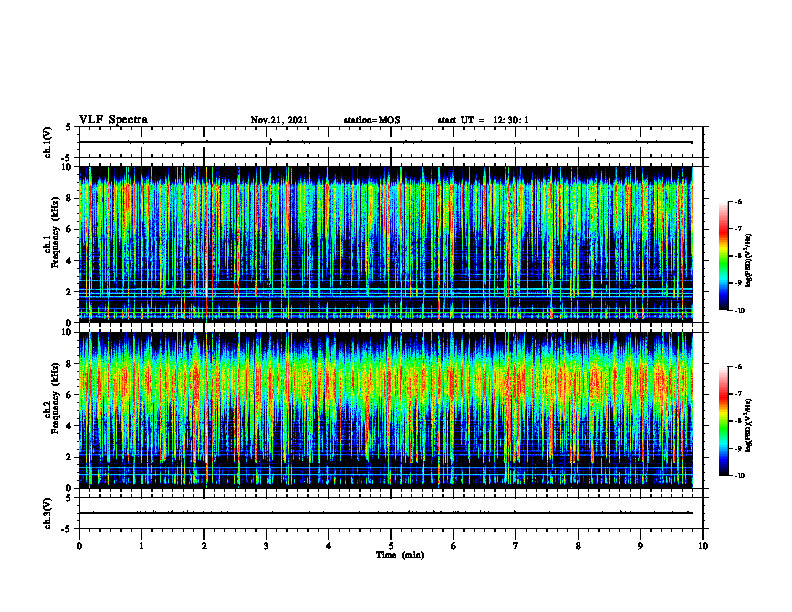Click the ch.2 spectrogram color scale bar

point(723,421)
